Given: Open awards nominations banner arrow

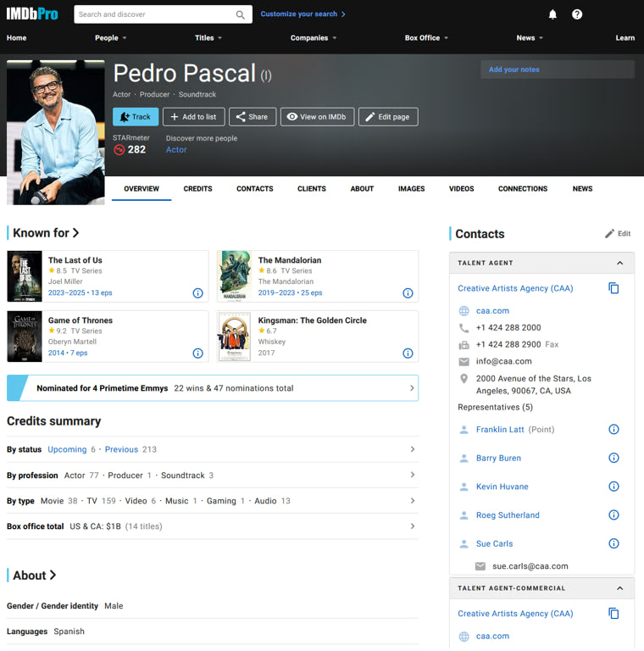Looking at the screenshot, I should pyautogui.click(x=412, y=388).
